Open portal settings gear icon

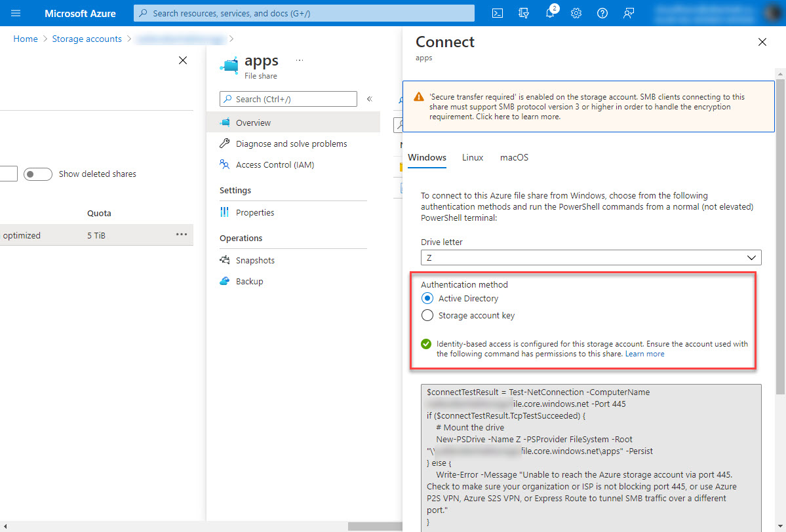576,13
